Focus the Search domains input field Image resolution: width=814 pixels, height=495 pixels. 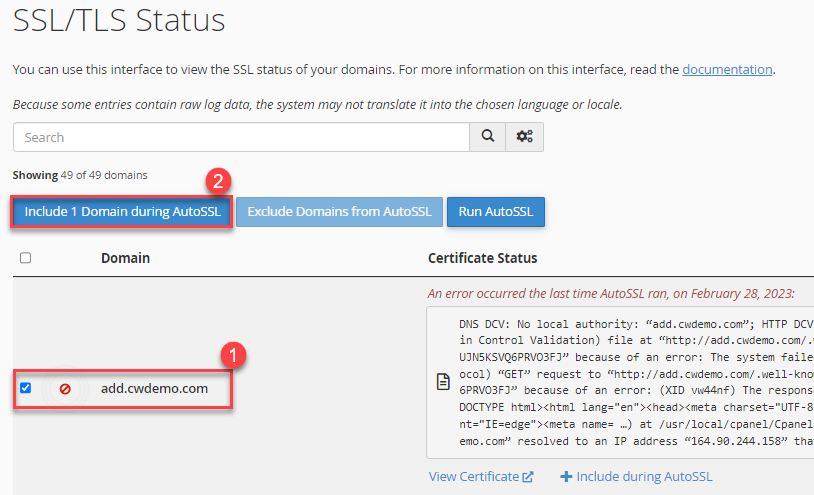[x=240, y=137]
